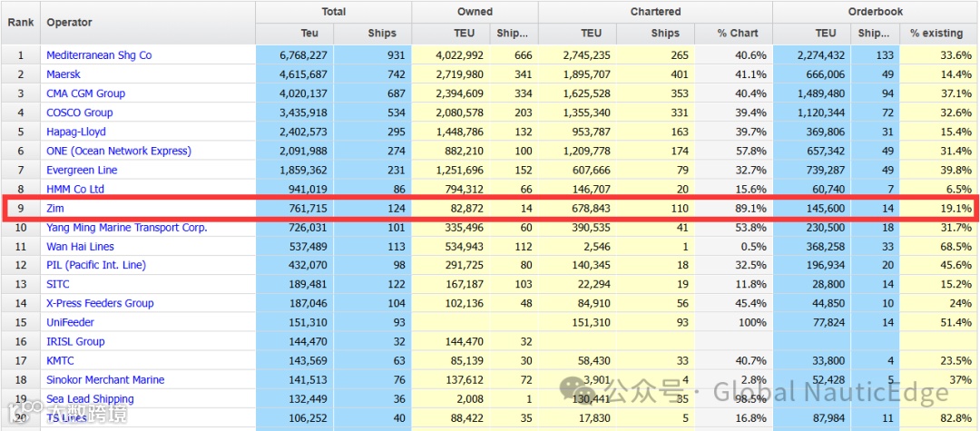Viewport: 980px width, 431px height.
Task: Select Zim's chartered TEU 678,843
Action: point(577,209)
